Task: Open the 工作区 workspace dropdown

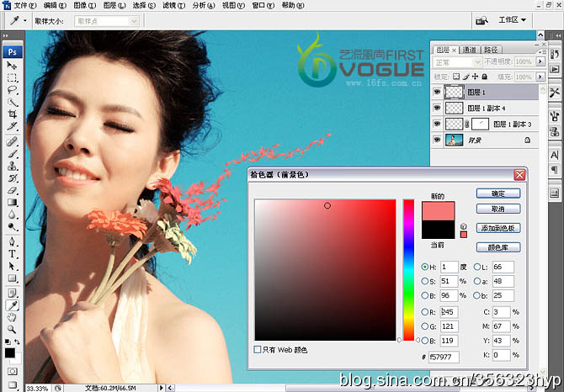Action: pyautogui.click(x=513, y=19)
